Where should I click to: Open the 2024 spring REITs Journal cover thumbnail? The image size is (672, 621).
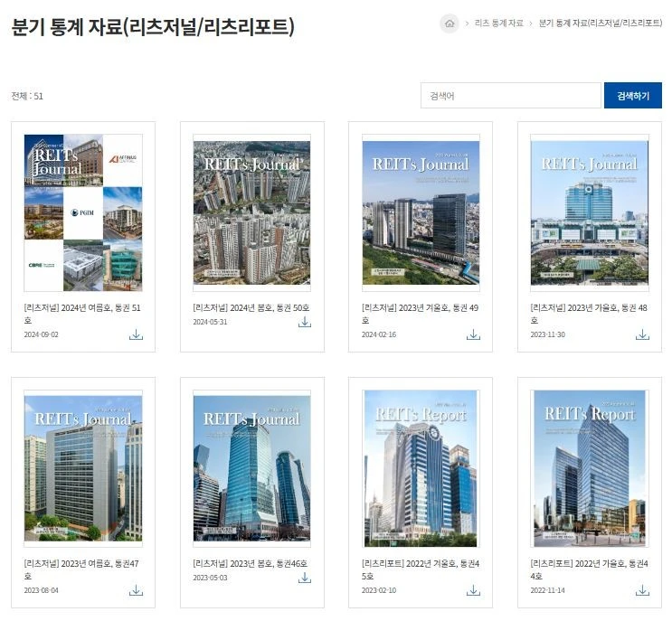click(252, 212)
